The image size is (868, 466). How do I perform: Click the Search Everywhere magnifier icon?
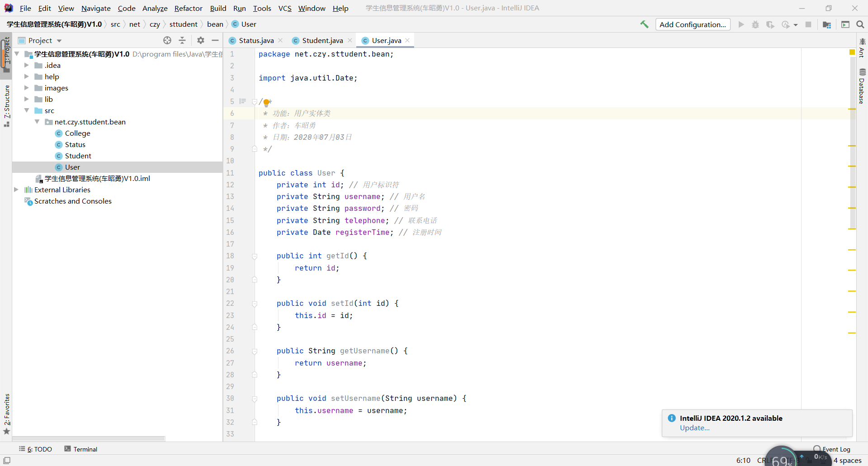[860, 24]
